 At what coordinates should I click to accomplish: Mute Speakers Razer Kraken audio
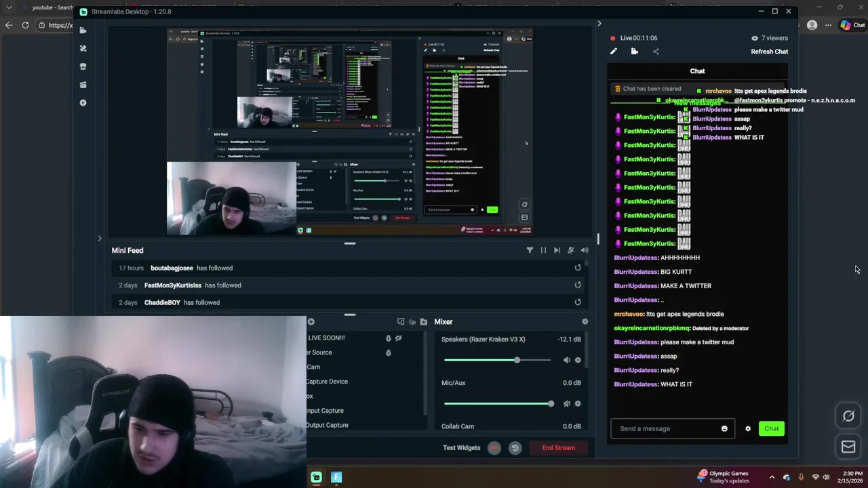tap(567, 360)
